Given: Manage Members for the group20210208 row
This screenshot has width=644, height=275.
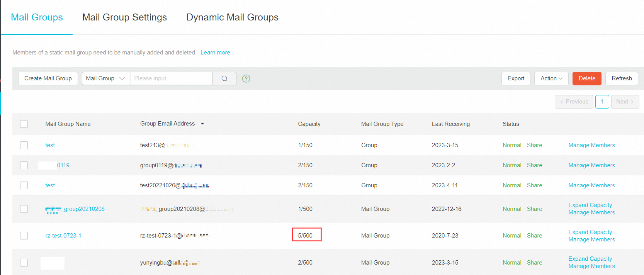Looking at the screenshot, I should pos(591,212).
